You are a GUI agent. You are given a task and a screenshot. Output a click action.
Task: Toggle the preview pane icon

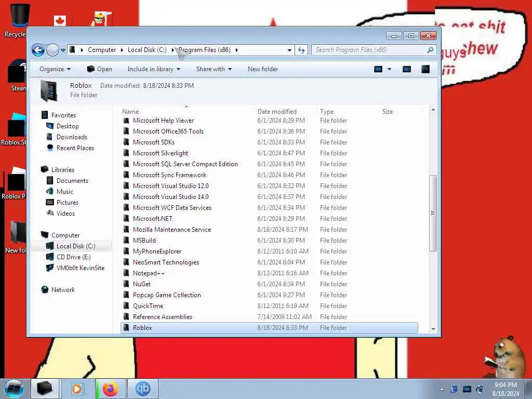tap(406, 69)
